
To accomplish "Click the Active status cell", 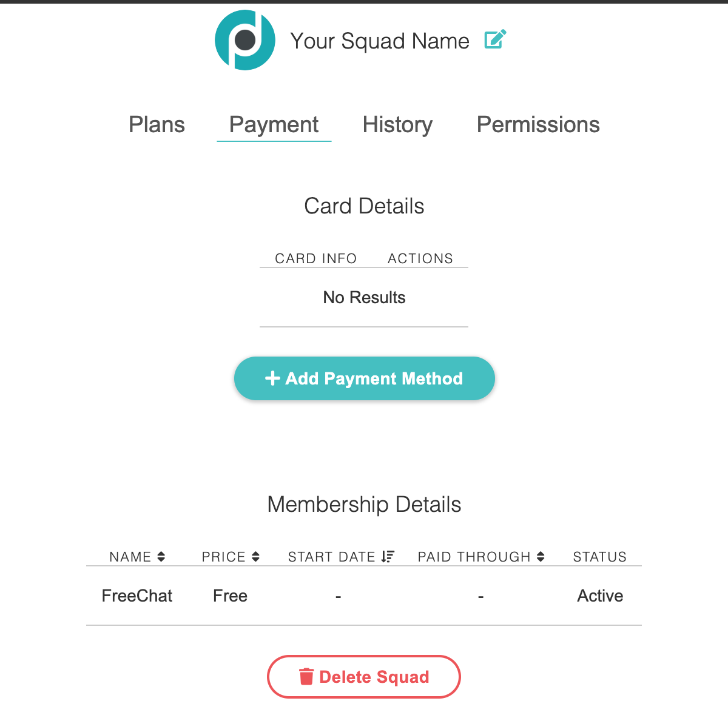I will 600,596.
